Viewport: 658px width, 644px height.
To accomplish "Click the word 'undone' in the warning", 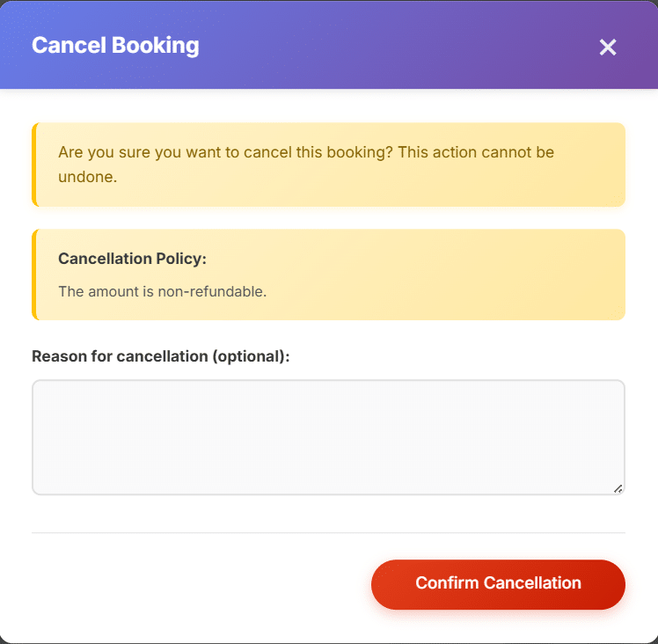I will click(85, 177).
